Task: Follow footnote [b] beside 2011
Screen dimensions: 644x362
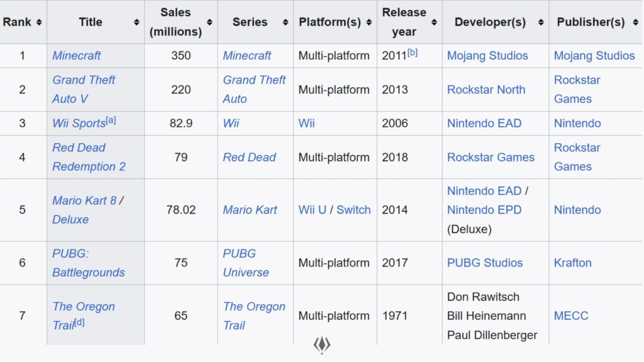Action: (413, 53)
